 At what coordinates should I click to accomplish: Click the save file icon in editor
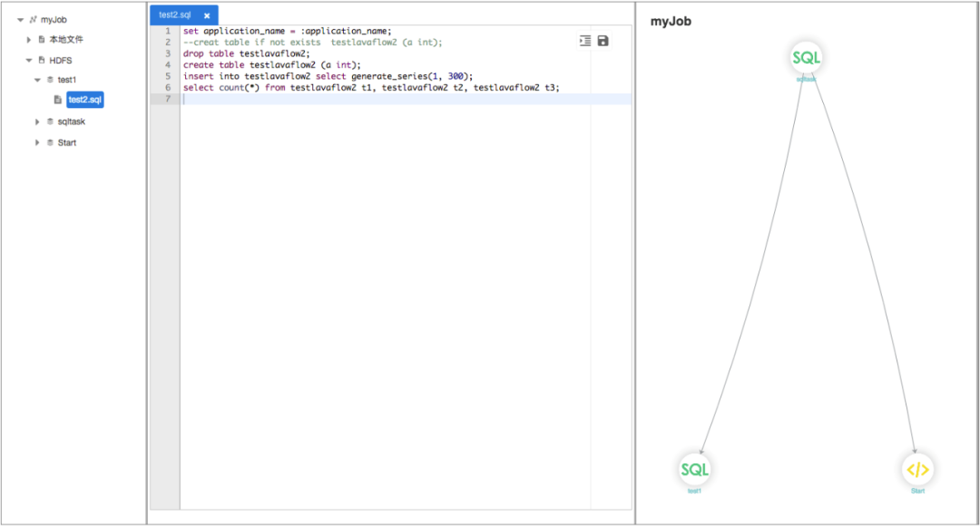603,41
